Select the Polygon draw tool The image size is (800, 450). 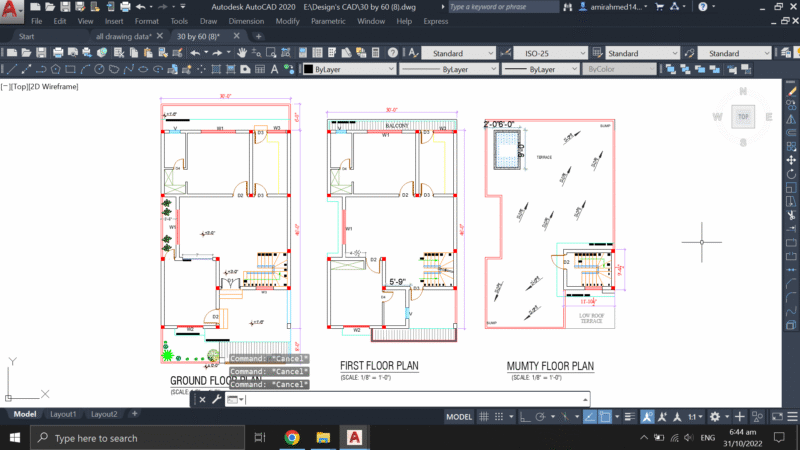56,69
